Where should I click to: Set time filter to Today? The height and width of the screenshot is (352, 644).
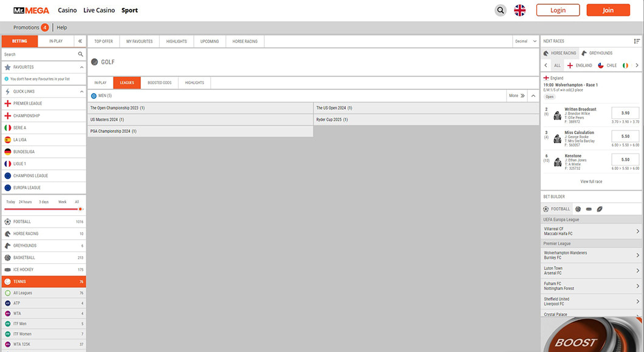click(x=11, y=202)
